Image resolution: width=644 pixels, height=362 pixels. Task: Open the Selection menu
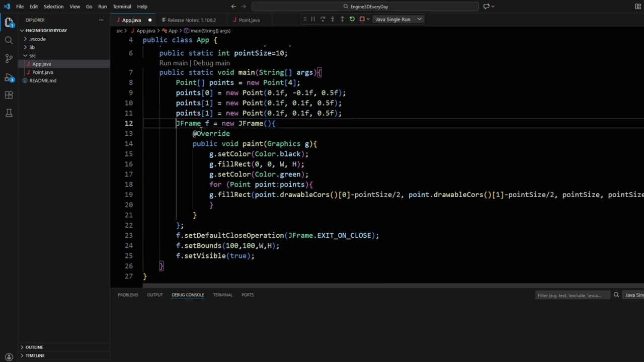pyautogui.click(x=53, y=7)
